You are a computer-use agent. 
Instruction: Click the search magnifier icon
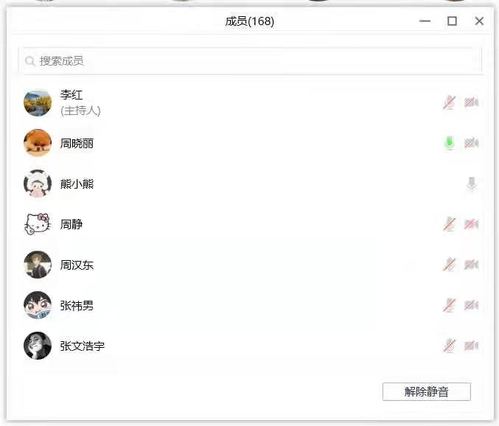[30, 61]
